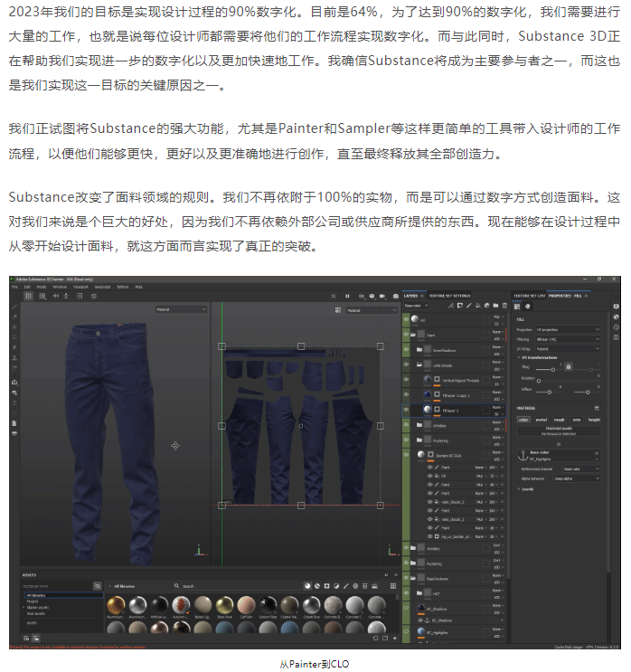Viewport: 631px width, 672px height.
Task: Click the symmetry icon in top toolbar
Action: (x=56, y=296)
